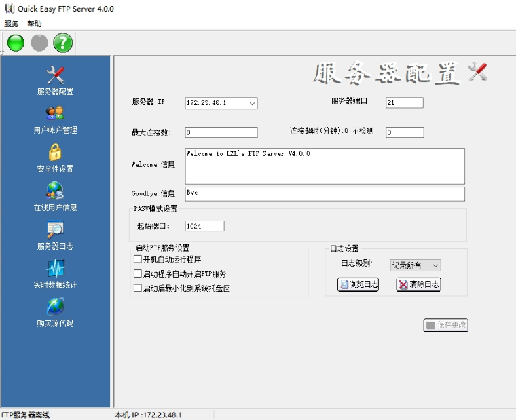Click the Quick Easy FTP Server title icon

[10, 9]
